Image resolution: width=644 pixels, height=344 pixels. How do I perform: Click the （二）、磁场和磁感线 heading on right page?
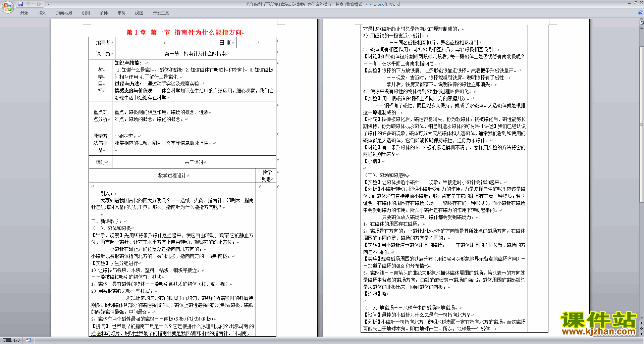pos(386,175)
